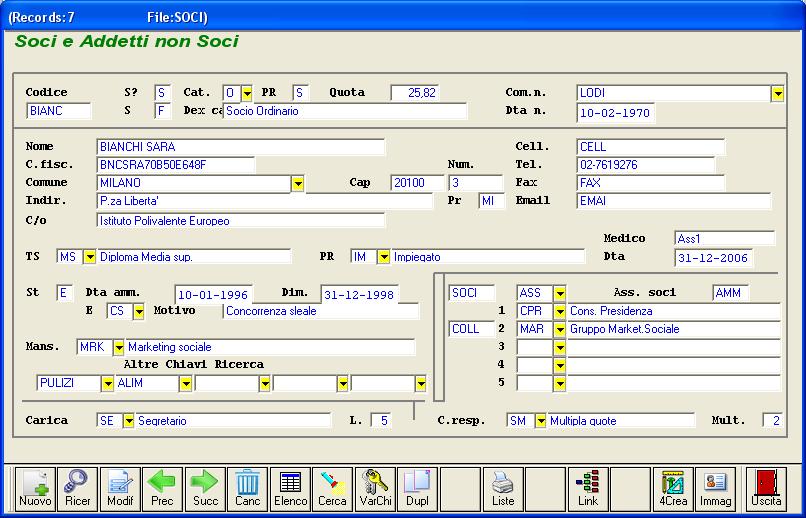Click the Link tree diagram icon
The height and width of the screenshot is (518, 806).
click(588, 489)
